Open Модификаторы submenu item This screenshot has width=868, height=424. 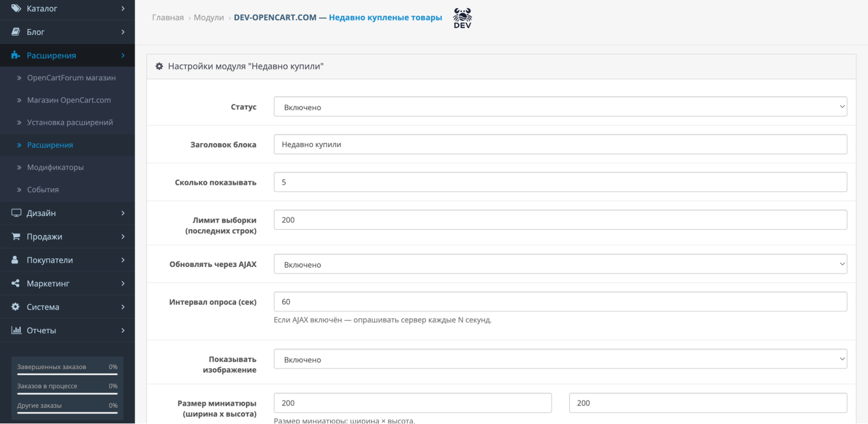[55, 167]
